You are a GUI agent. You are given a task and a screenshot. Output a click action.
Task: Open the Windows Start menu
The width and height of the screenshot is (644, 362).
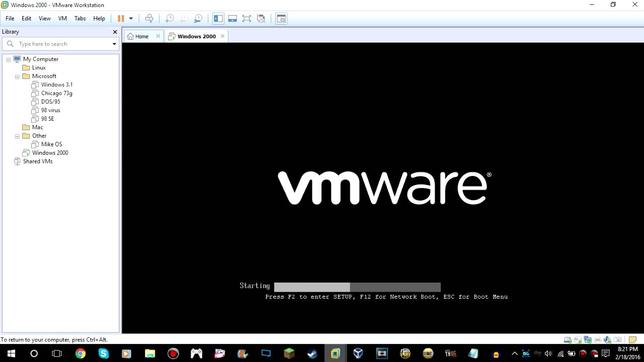[11, 353]
